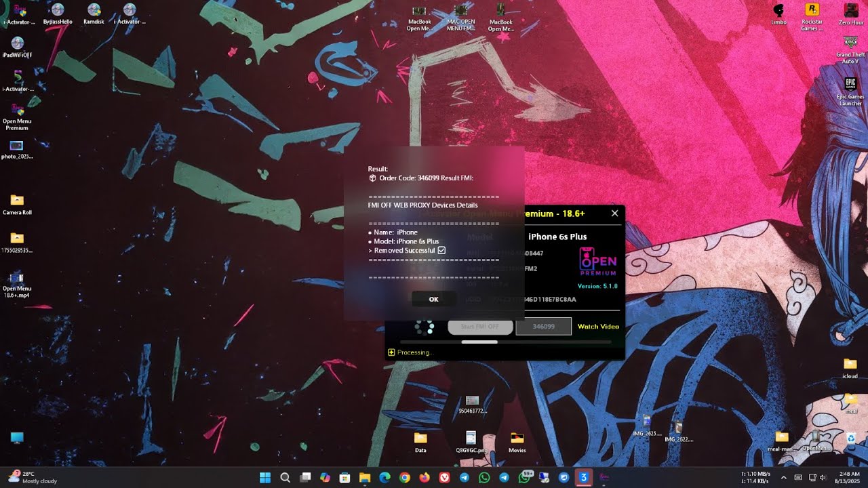Click the Processing status icon
This screenshot has height=488, width=868.
pos(391,352)
